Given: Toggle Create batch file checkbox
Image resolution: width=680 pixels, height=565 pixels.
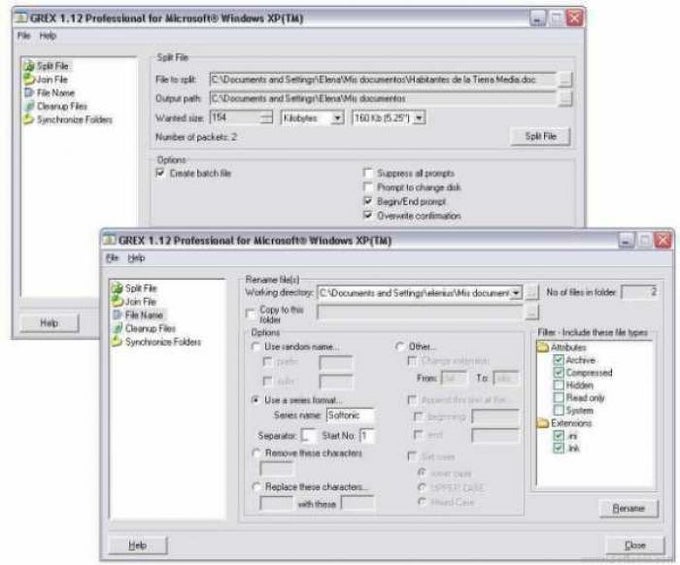Looking at the screenshot, I should (x=160, y=173).
